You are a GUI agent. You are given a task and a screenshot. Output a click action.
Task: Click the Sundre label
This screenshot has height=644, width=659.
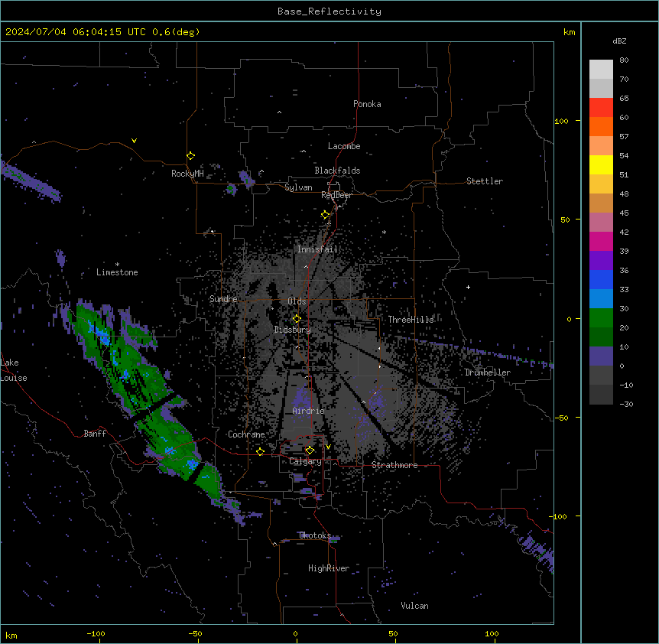click(223, 299)
